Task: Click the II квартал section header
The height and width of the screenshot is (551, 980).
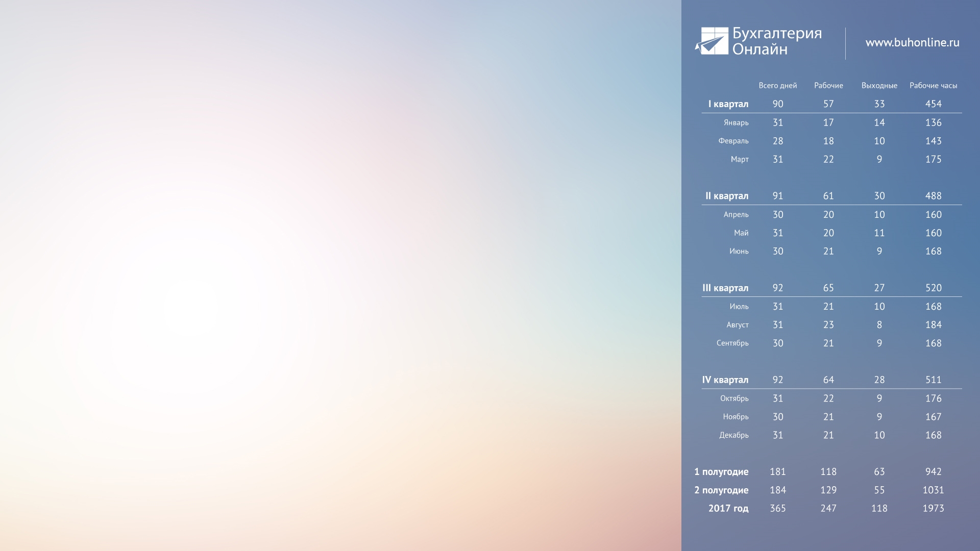Action: click(726, 196)
